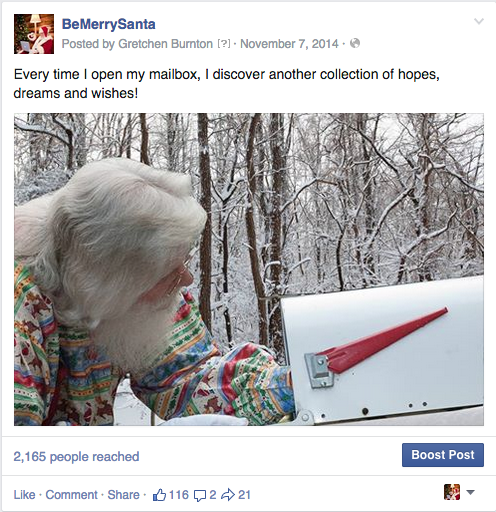Click the share arrow count icon
This screenshot has width=496, height=512.
tap(228, 495)
